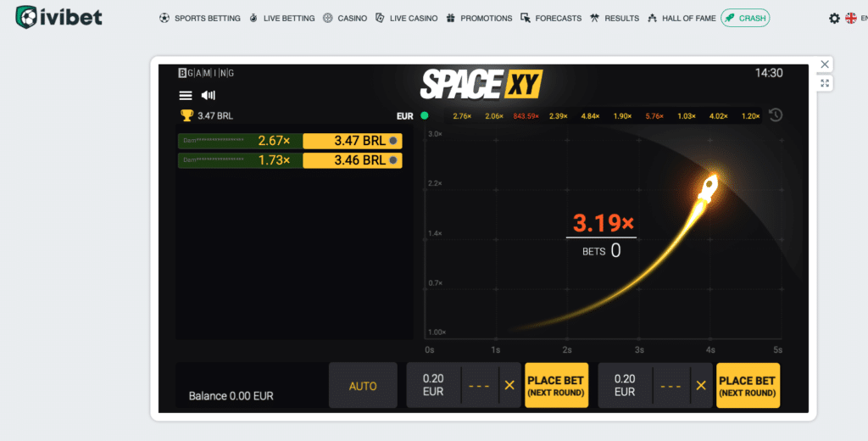Open Sports Betting menu
868x441 pixels.
pyautogui.click(x=200, y=19)
